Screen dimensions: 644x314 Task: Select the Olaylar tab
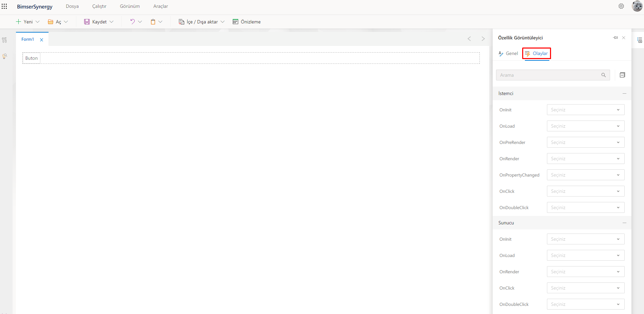(536, 53)
